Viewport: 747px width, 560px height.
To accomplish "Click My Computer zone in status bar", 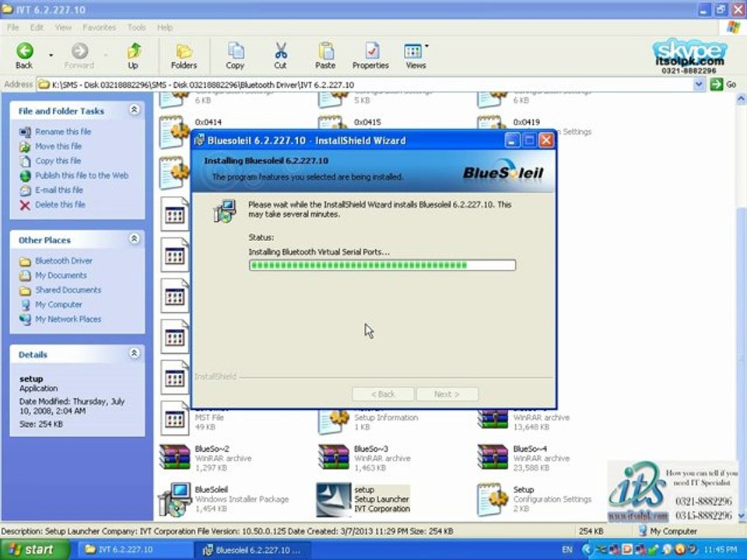I will point(668,531).
